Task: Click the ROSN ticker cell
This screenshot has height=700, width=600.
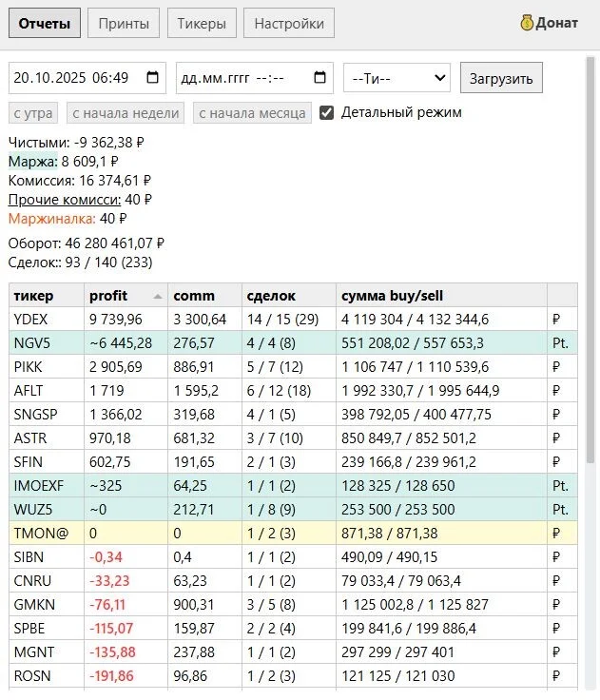Action: 47,676
